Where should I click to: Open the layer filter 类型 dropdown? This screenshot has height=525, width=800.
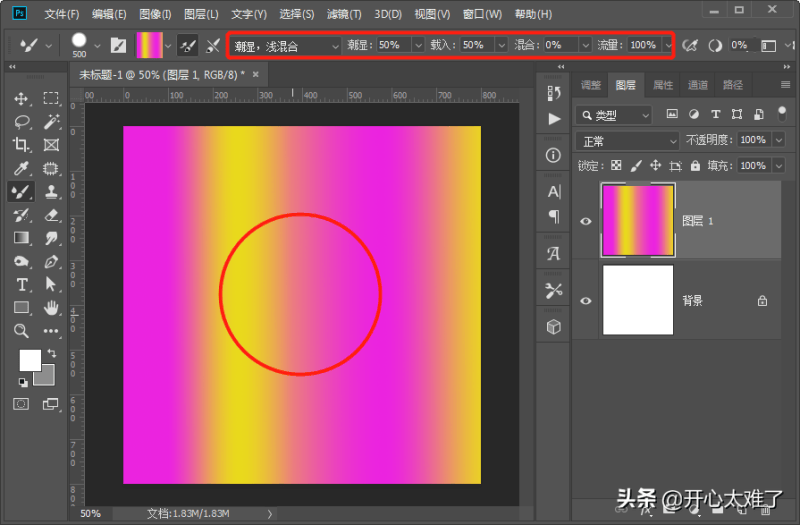pos(614,115)
